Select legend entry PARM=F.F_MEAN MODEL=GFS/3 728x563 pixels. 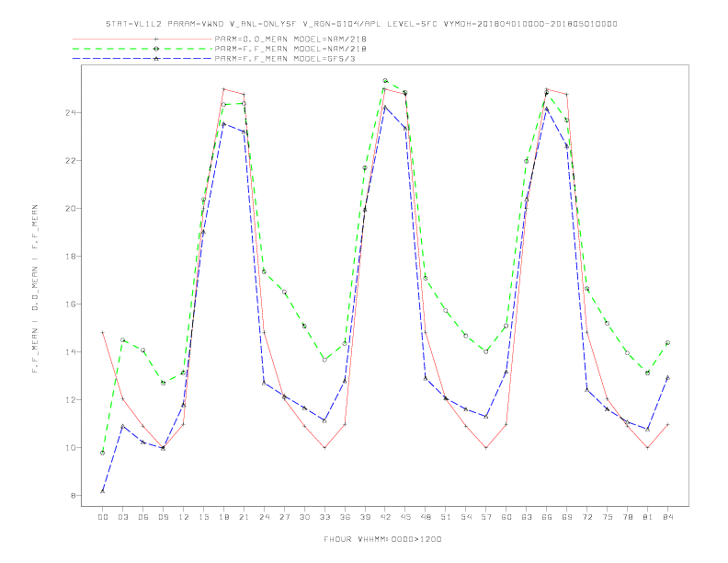285,59
